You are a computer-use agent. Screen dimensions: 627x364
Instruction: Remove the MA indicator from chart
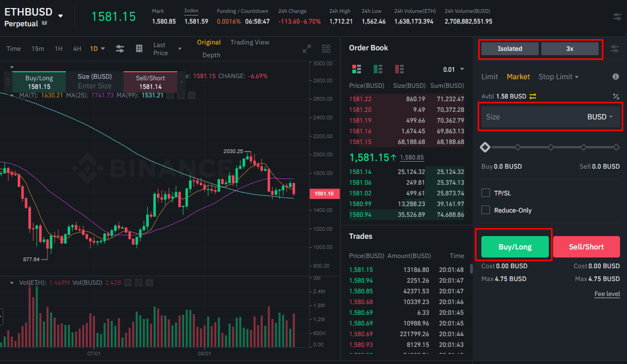point(192,95)
